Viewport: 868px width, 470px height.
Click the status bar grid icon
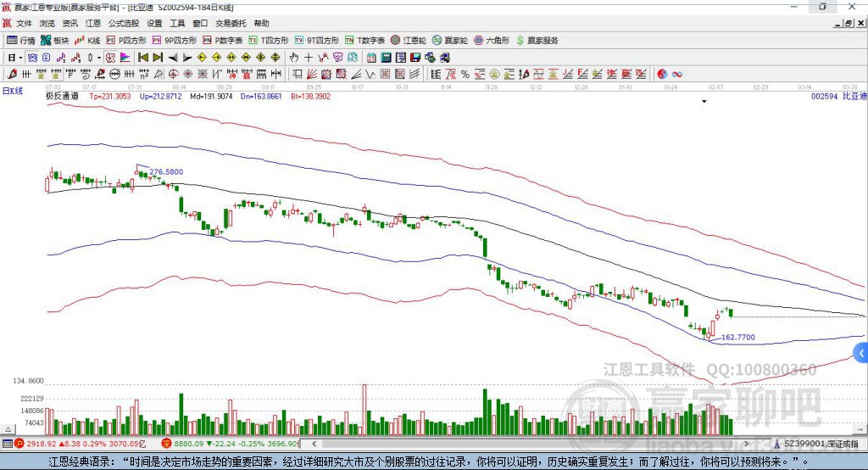coord(7,444)
